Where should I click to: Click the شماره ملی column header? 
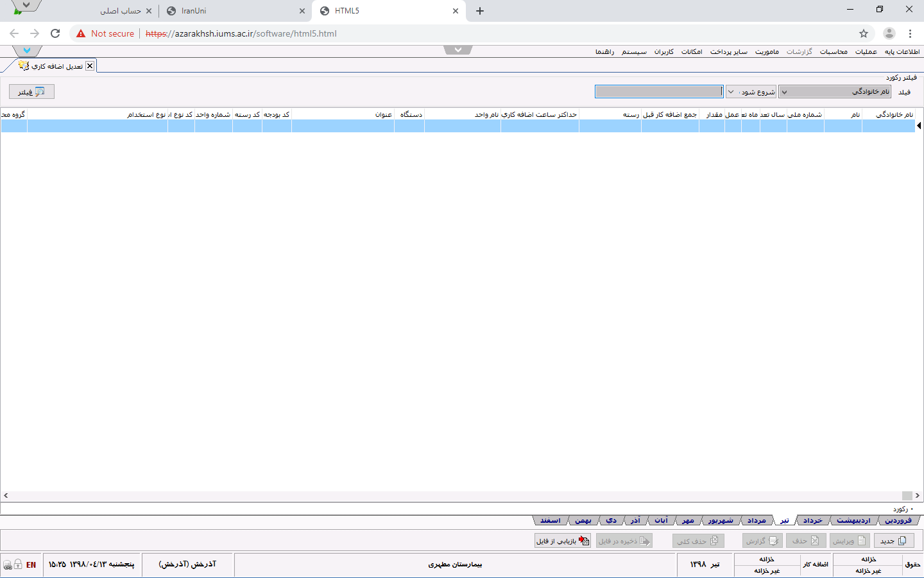(x=805, y=114)
